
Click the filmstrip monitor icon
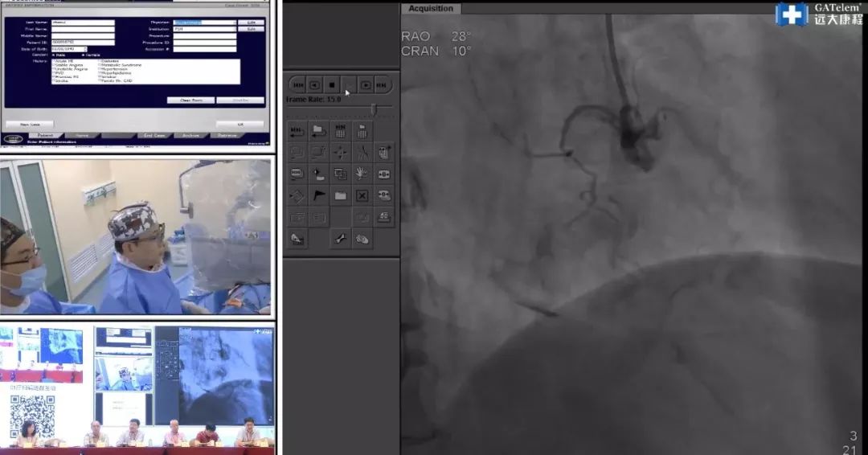297,174
